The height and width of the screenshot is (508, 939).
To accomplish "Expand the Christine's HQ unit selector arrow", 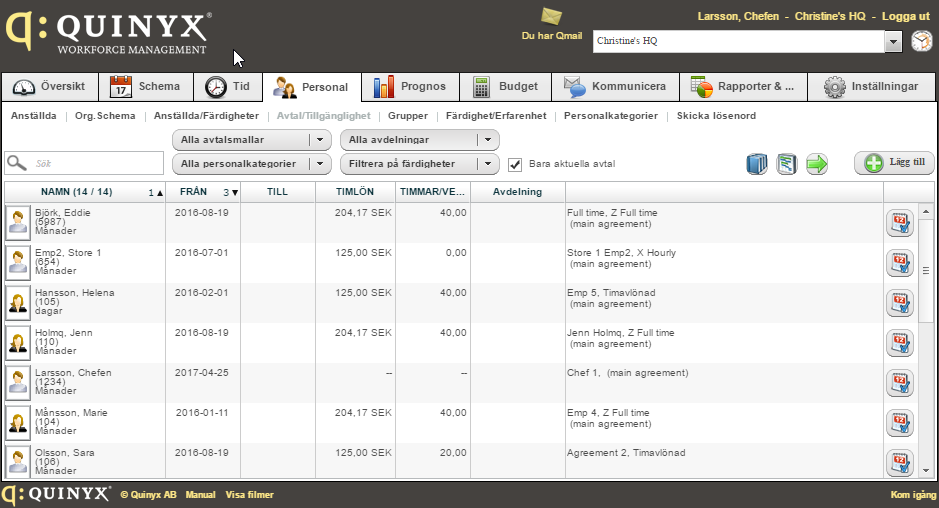I will [893, 41].
